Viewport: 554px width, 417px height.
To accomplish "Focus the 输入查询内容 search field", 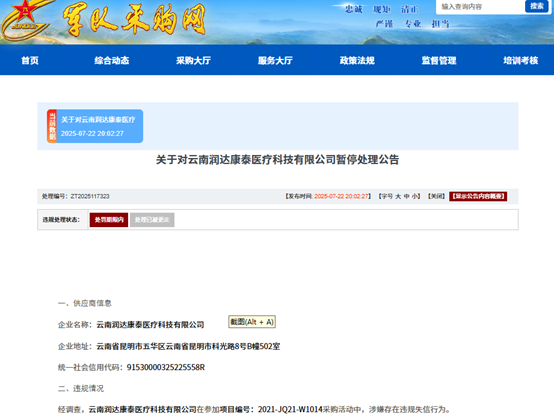I will (x=481, y=7).
